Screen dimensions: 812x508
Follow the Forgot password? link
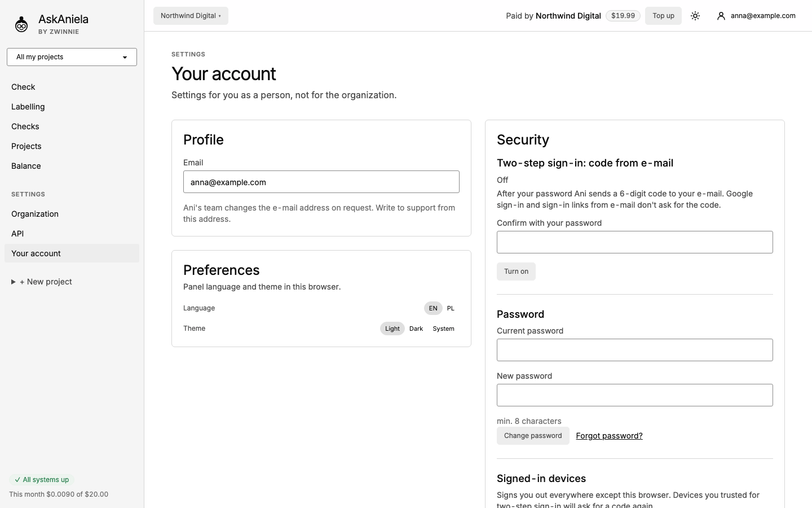609,436
